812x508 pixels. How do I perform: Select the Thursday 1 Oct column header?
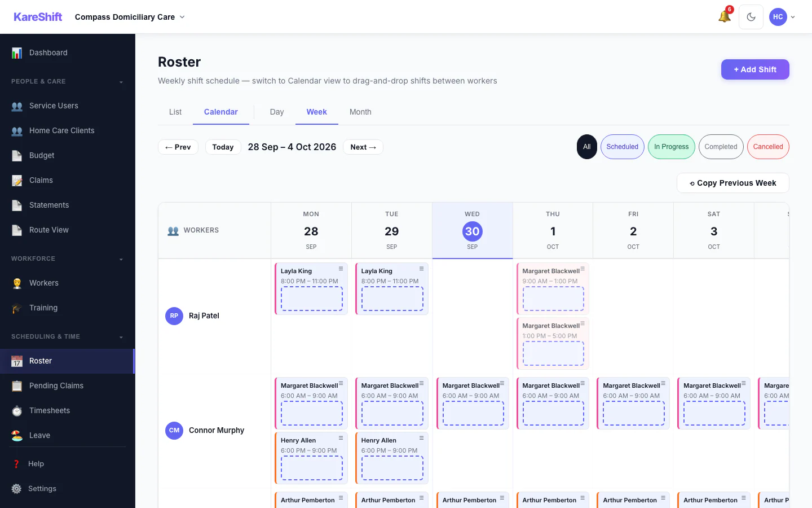(x=553, y=230)
